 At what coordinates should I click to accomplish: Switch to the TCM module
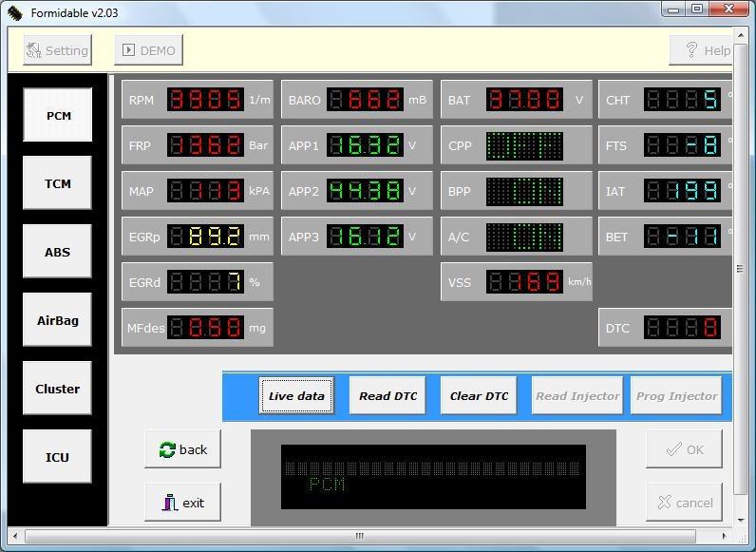pos(58,183)
